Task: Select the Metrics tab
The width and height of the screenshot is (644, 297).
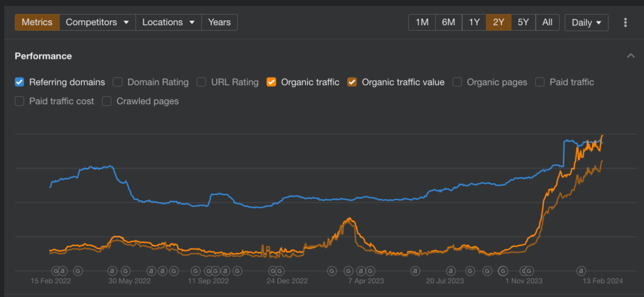Action: (x=37, y=22)
